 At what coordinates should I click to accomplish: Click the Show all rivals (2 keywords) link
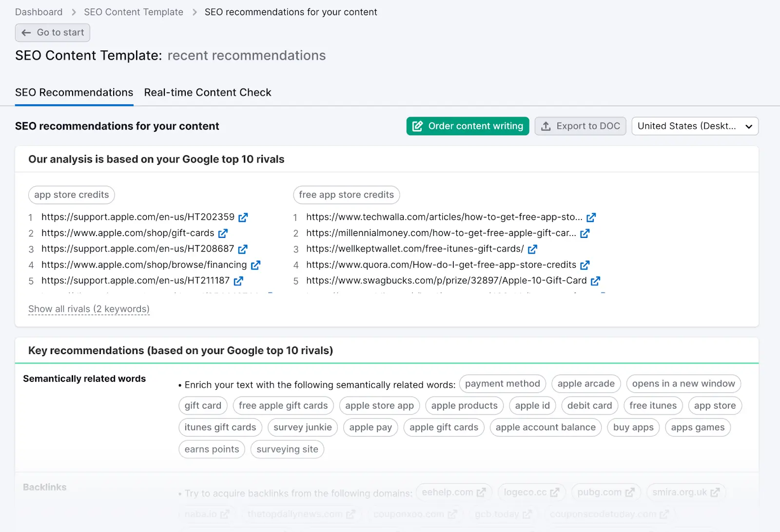(88, 309)
